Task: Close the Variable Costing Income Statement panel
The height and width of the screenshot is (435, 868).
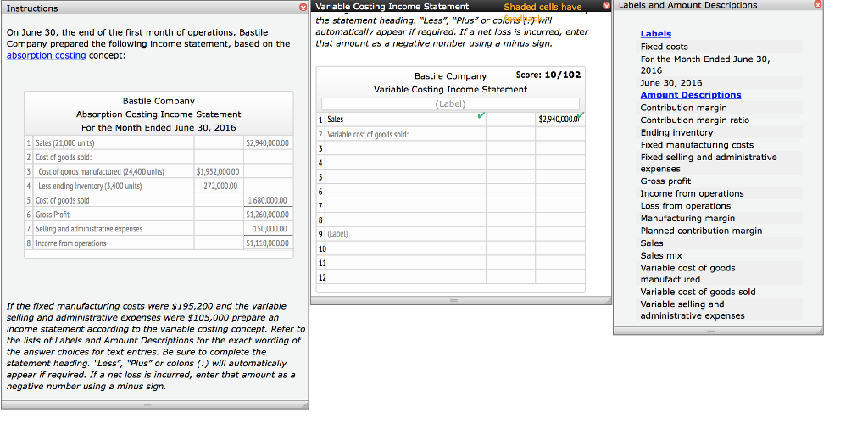Action: (606, 6)
